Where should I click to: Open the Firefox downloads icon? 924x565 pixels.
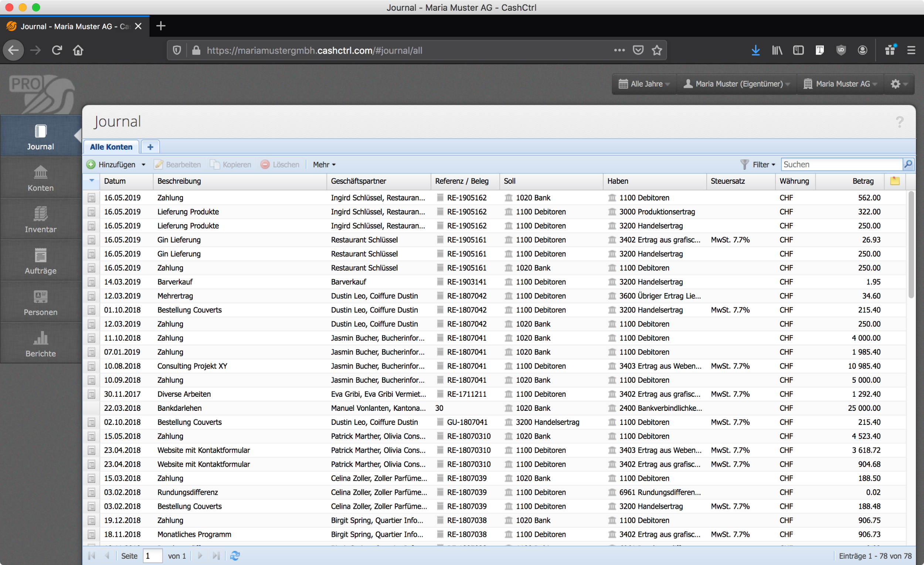point(755,50)
